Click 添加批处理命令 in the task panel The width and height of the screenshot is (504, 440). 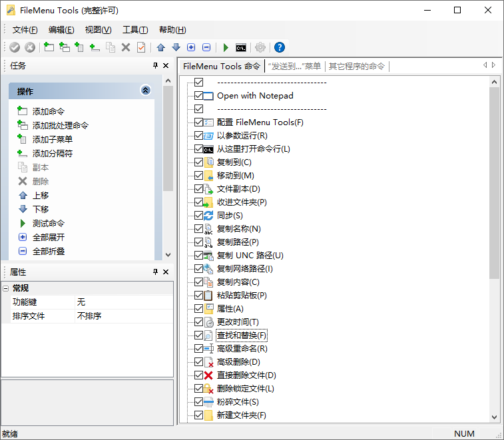(x=60, y=125)
